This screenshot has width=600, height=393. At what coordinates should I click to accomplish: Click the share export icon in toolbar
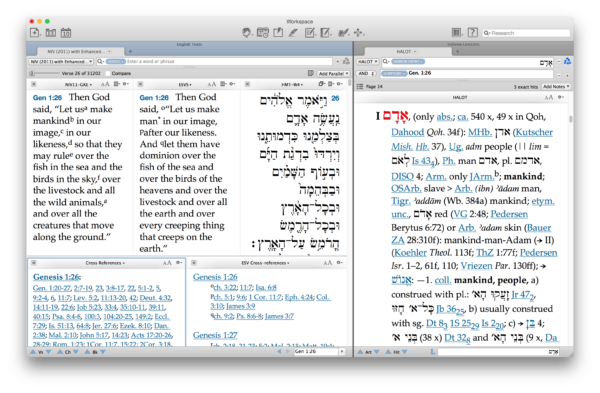278,33
